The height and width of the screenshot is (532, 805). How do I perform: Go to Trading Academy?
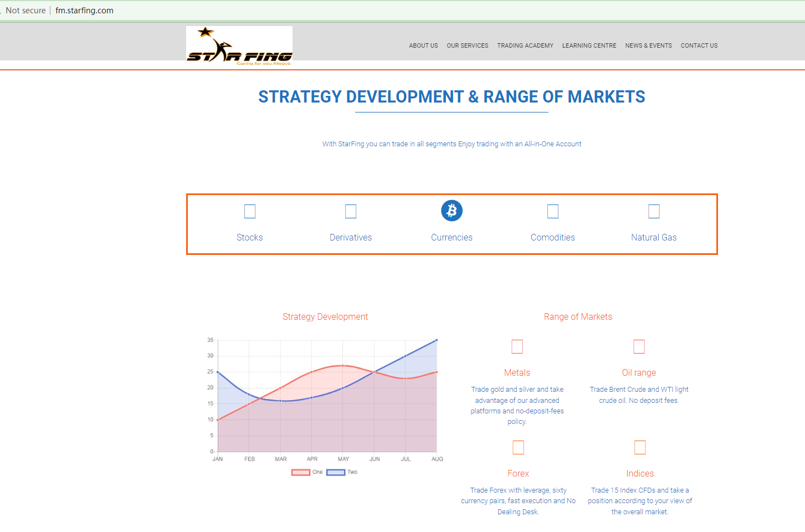click(x=525, y=45)
